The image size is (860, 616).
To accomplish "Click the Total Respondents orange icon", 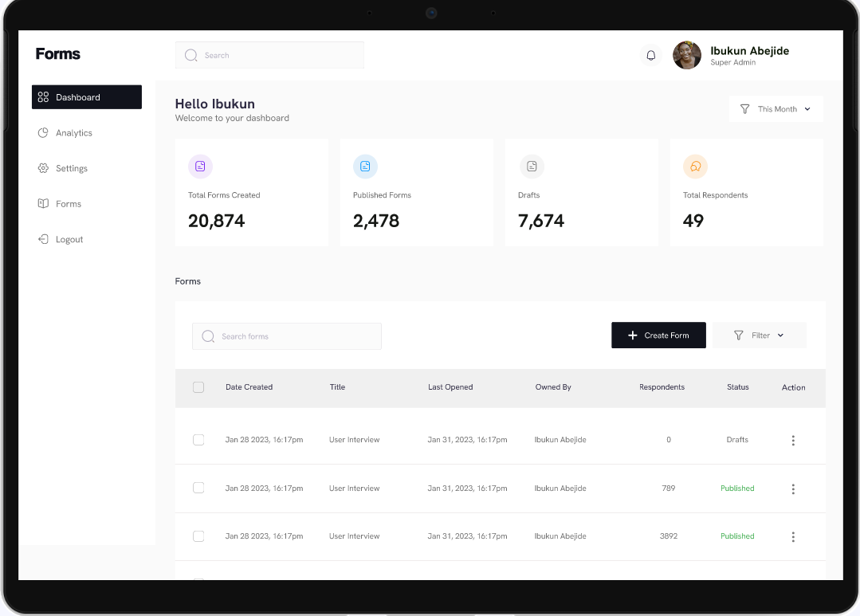I will [695, 167].
